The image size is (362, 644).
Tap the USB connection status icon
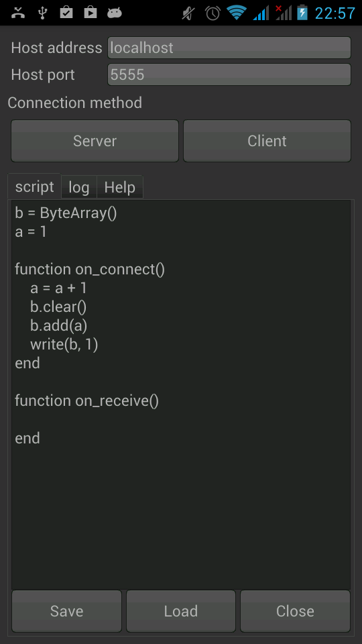click(x=42, y=13)
